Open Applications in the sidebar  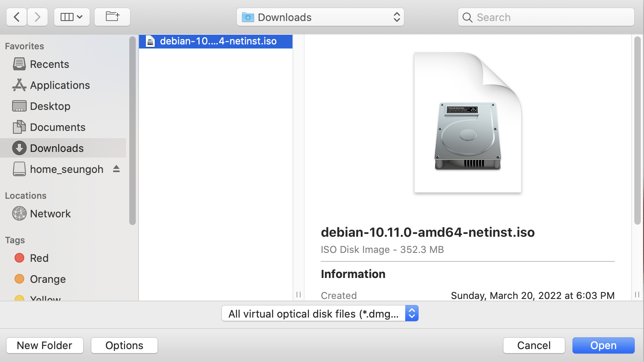point(63,85)
